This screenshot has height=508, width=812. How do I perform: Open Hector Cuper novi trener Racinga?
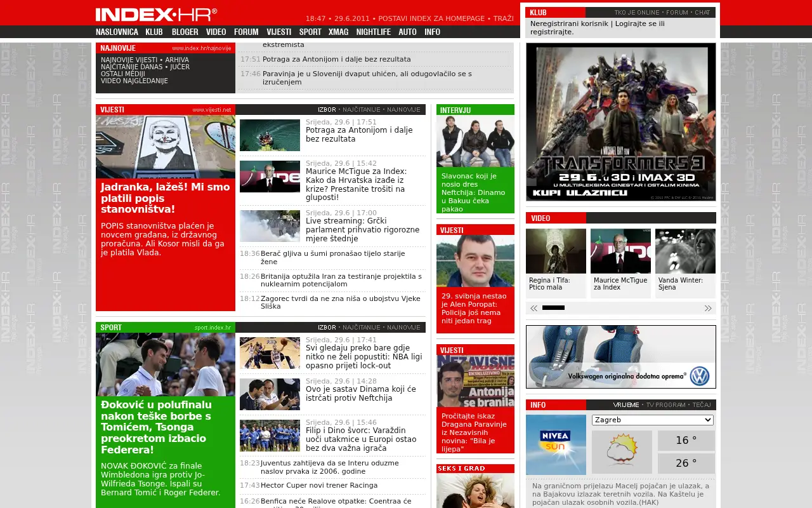pos(319,485)
